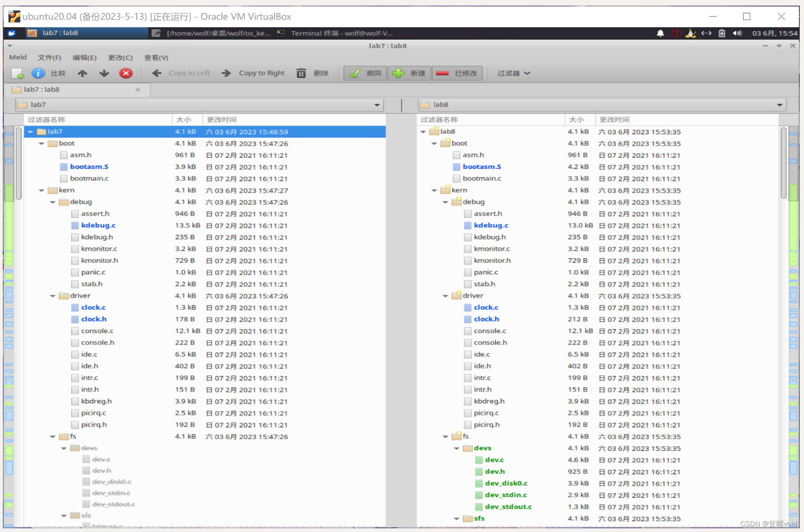Go to next difference with down arrow icon
Viewport: 804px width, 532px height.
104,73
